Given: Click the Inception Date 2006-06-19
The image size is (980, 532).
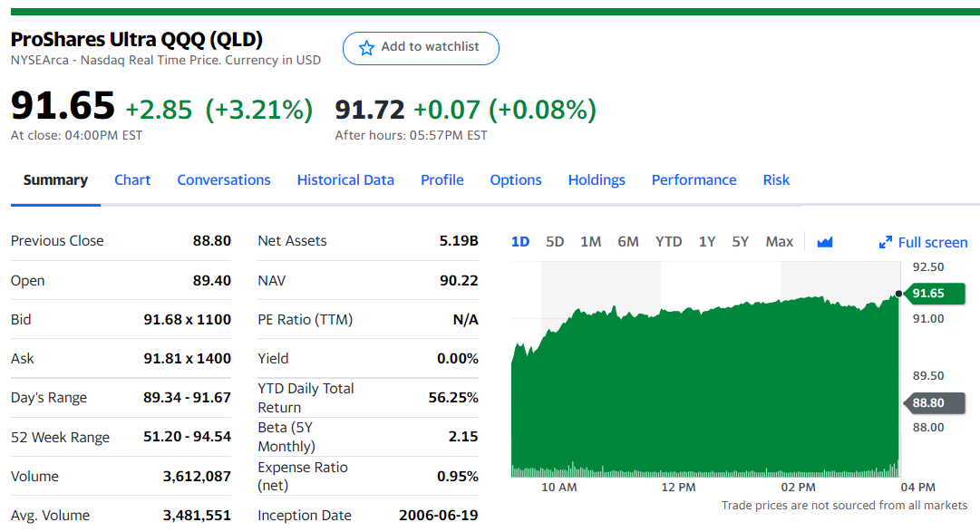Looking at the screenshot, I should coord(439,515).
